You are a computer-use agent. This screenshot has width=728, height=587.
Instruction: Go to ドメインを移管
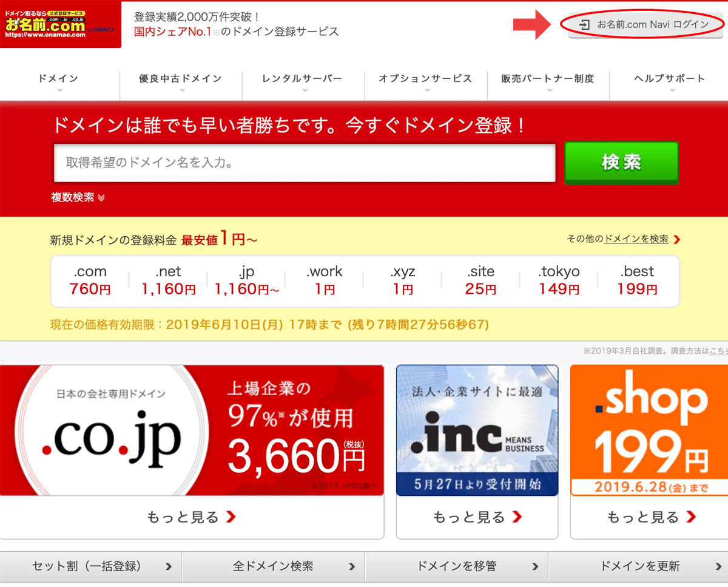click(x=456, y=567)
